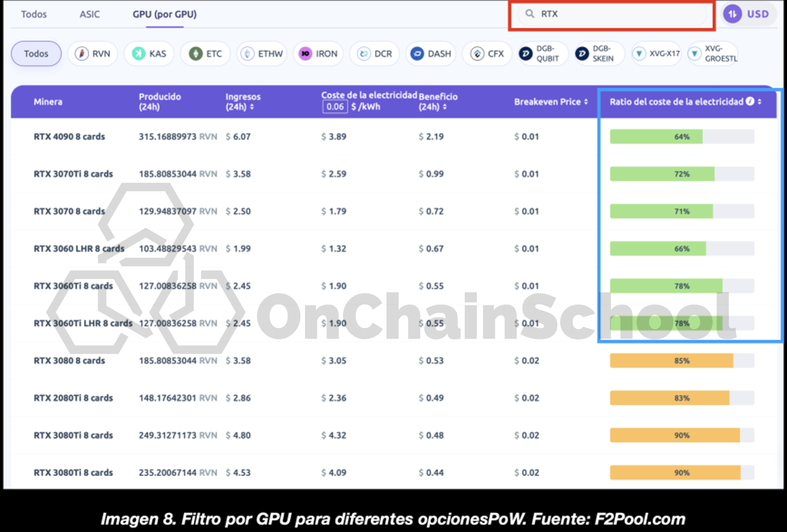This screenshot has width=787, height=532.
Task: Click the 72% ratio bar for RTX 3070Ti
Action: point(682,174)
